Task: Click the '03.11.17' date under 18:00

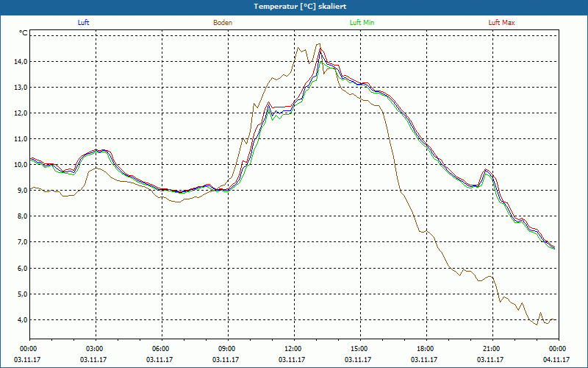Action: click(424, 359)
